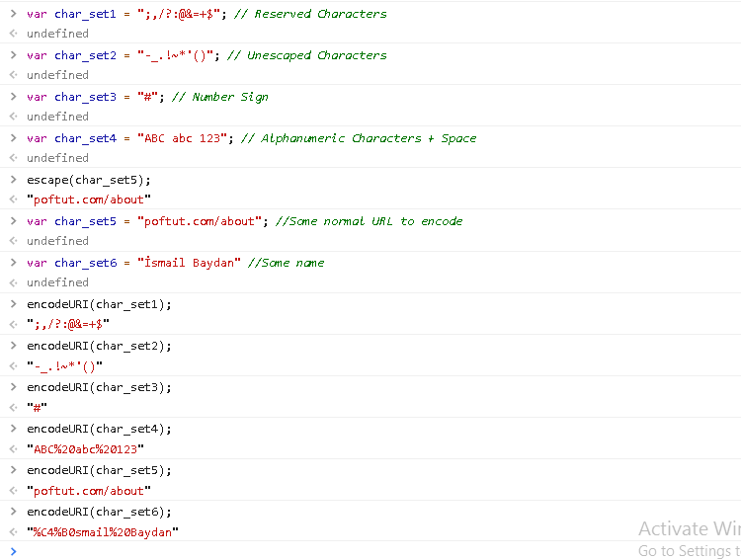Click the encodeURI(char_set4); input line
741x560 pixels.
pos(99,429)
